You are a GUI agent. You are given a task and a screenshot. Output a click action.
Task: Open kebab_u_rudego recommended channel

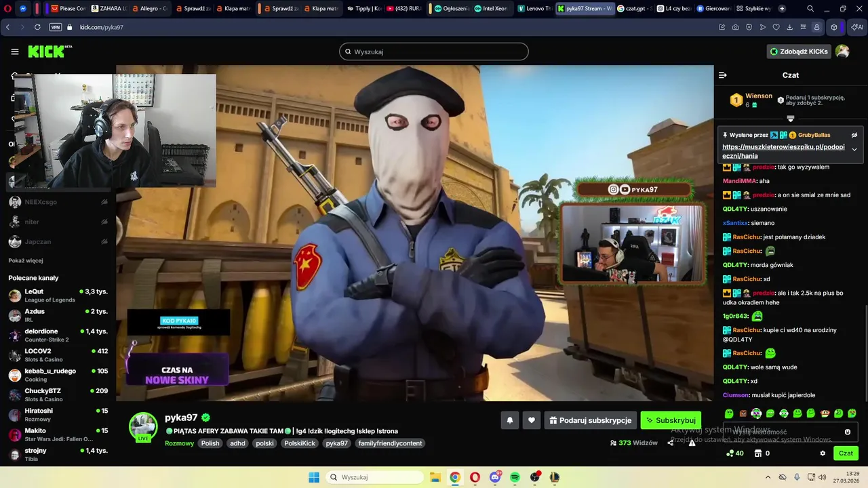pyautogui.click(x=58, y=375)
